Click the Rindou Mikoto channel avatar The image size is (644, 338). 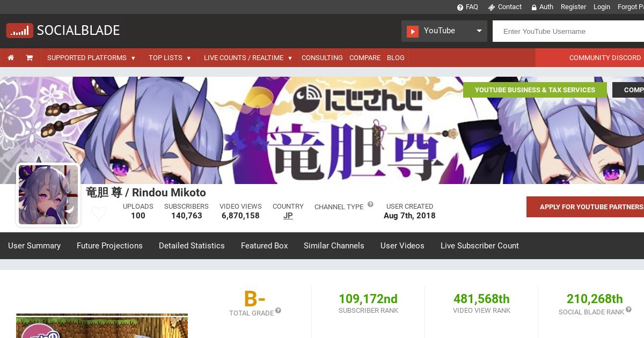tap(48, 195)
